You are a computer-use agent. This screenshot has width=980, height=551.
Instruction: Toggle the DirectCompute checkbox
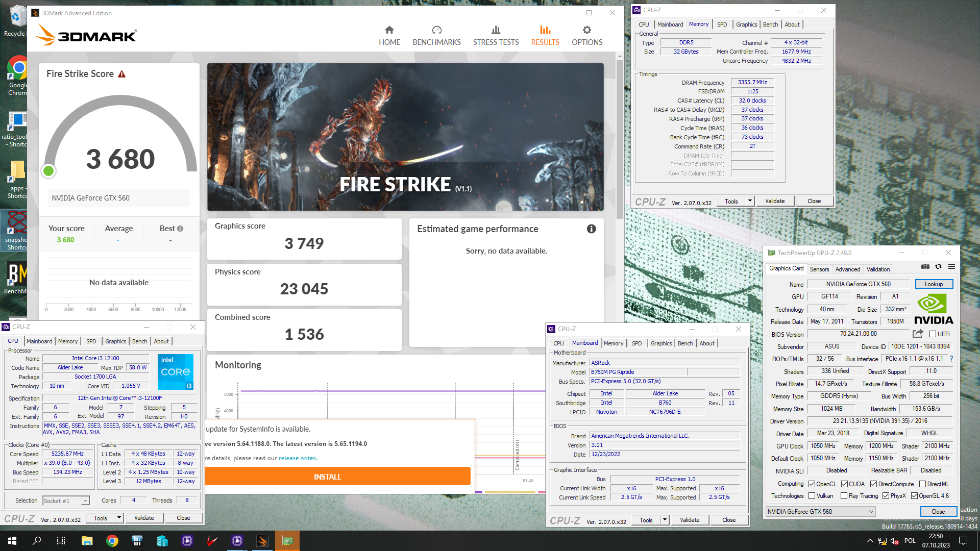pos(873,484)
